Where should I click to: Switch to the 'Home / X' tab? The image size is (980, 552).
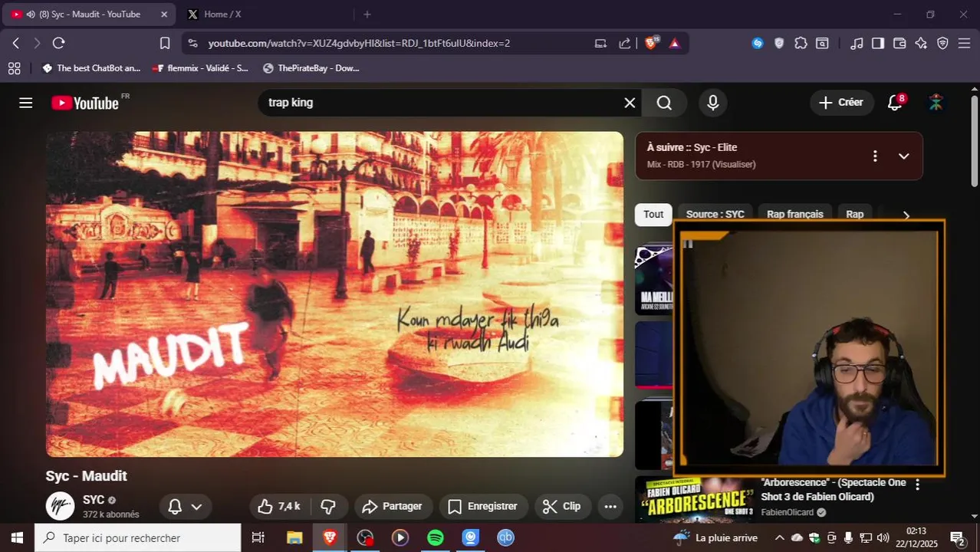coord(265,15)
